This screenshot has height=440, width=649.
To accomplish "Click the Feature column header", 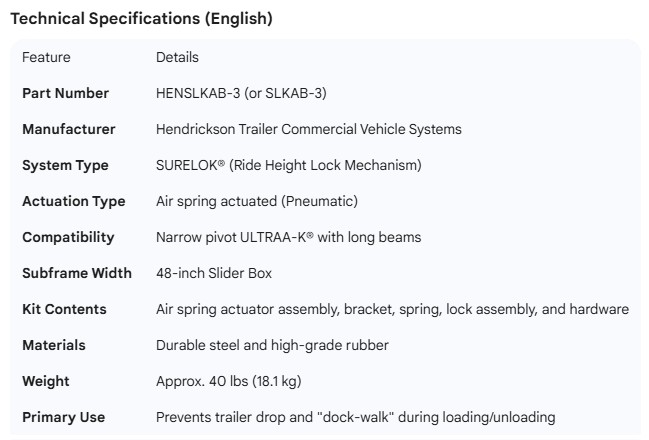I will click(46, 57).
